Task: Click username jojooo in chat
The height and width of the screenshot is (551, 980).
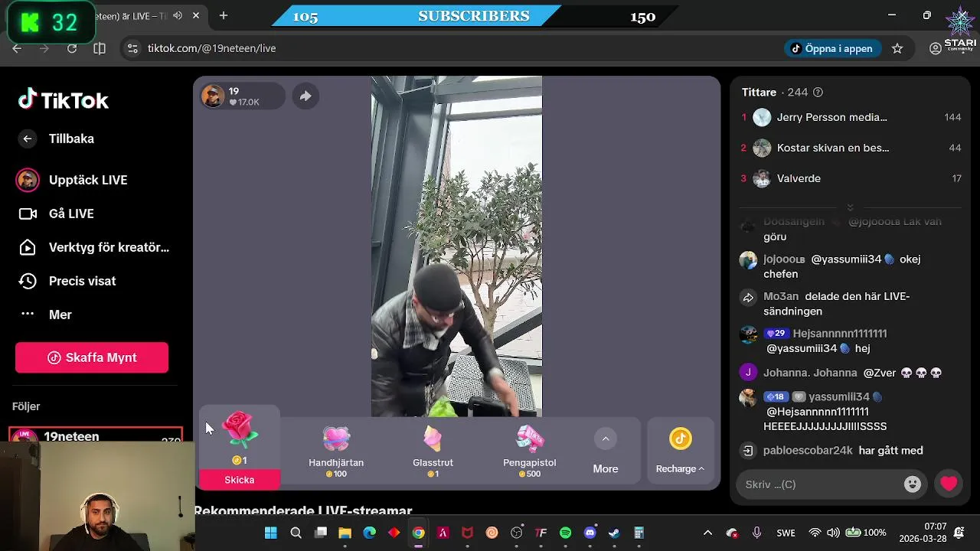Action: pos(783,259)
